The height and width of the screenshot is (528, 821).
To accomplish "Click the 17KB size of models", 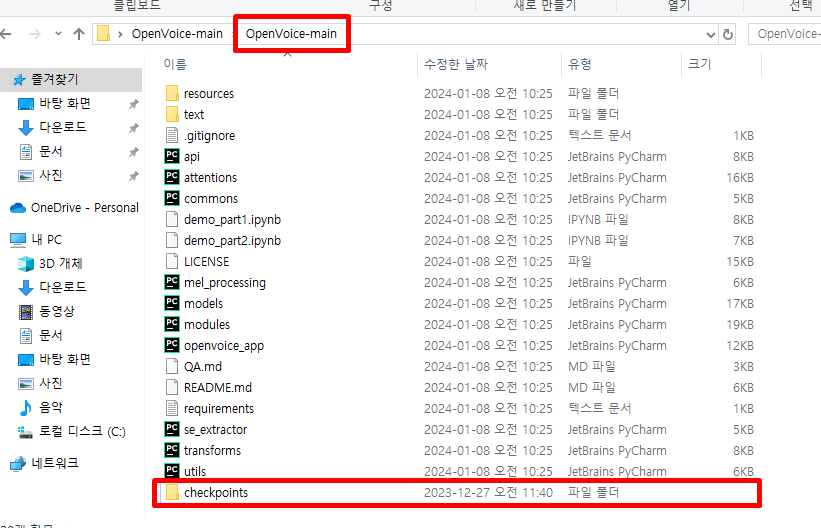I will pos(740,304).
